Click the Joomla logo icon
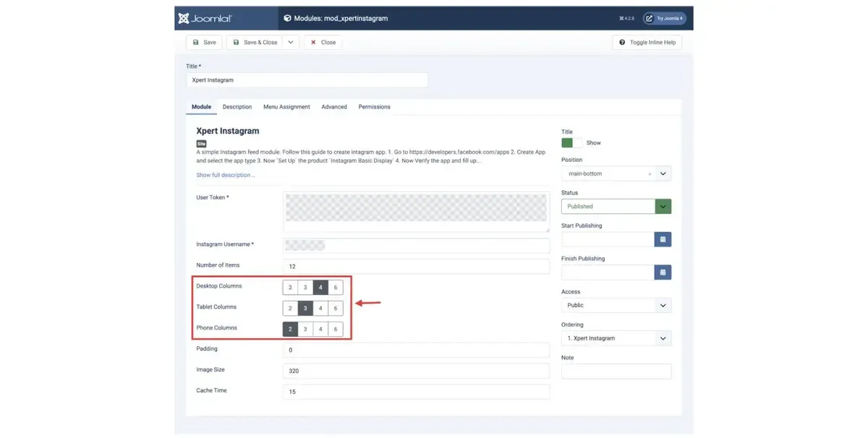 point(184,19)
